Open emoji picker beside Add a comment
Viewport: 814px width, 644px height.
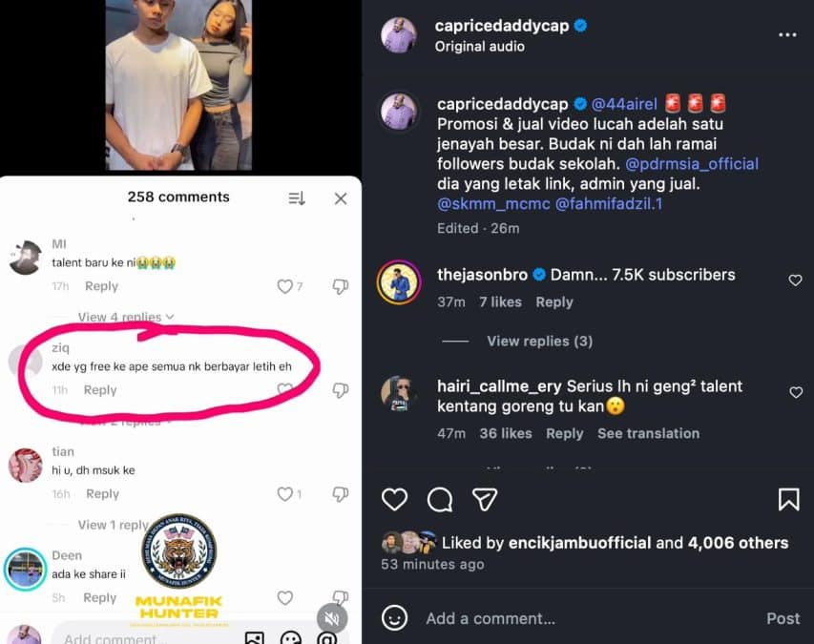394,618
